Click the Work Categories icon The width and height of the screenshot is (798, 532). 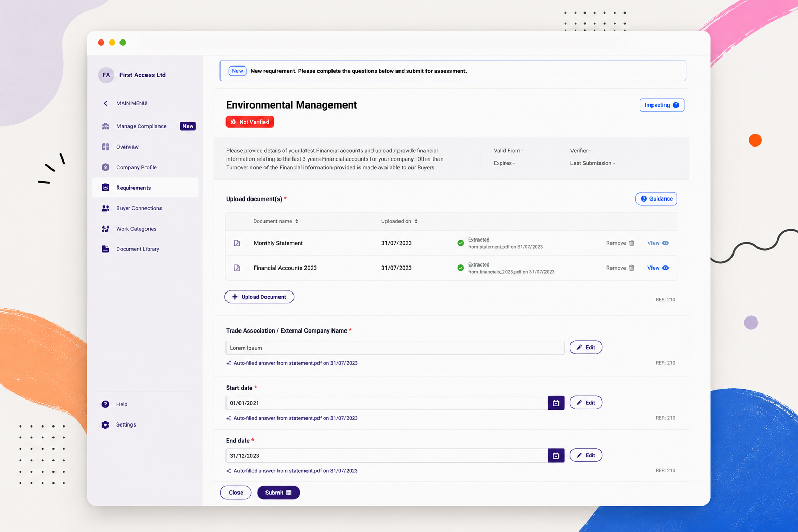click(x=105, y=229)
